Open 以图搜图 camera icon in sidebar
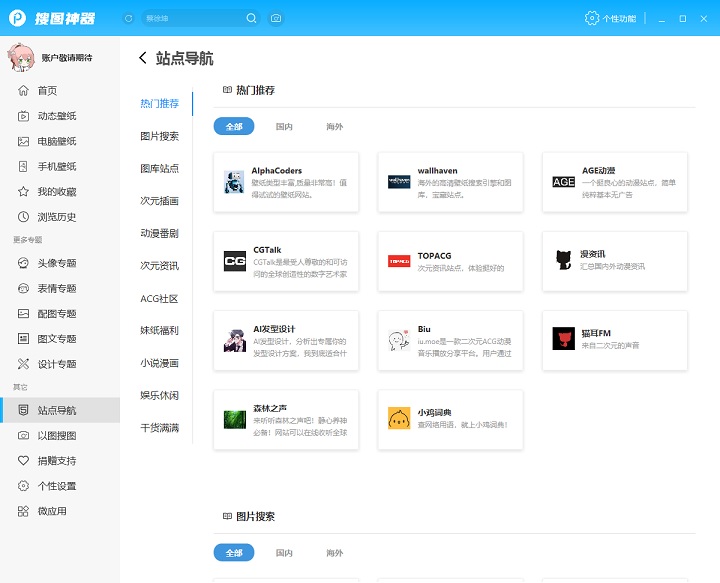The image size is (720, 583). (23, 435)
